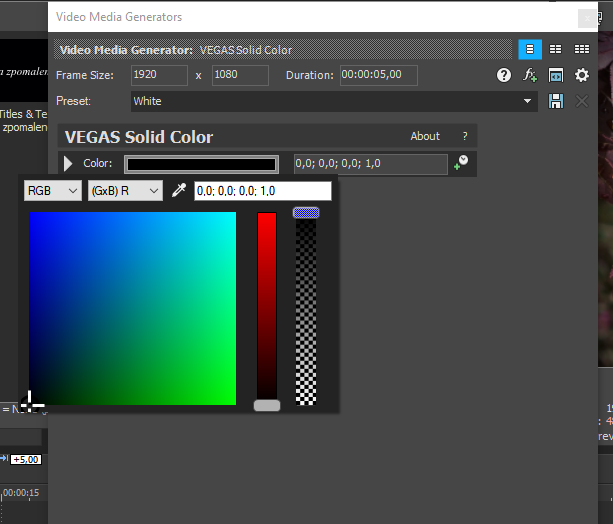Click the replace plug-in window icon
The image size is (613, 524).
tap(556, 75)
